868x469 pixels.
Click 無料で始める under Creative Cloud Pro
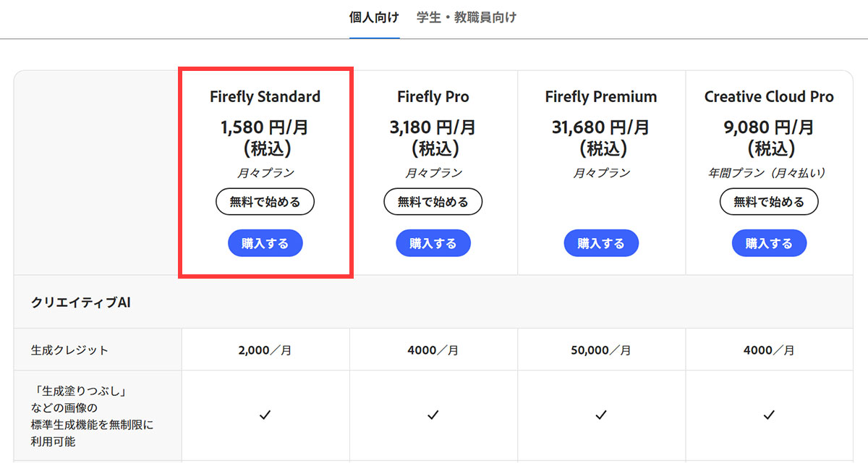(768, 201)
